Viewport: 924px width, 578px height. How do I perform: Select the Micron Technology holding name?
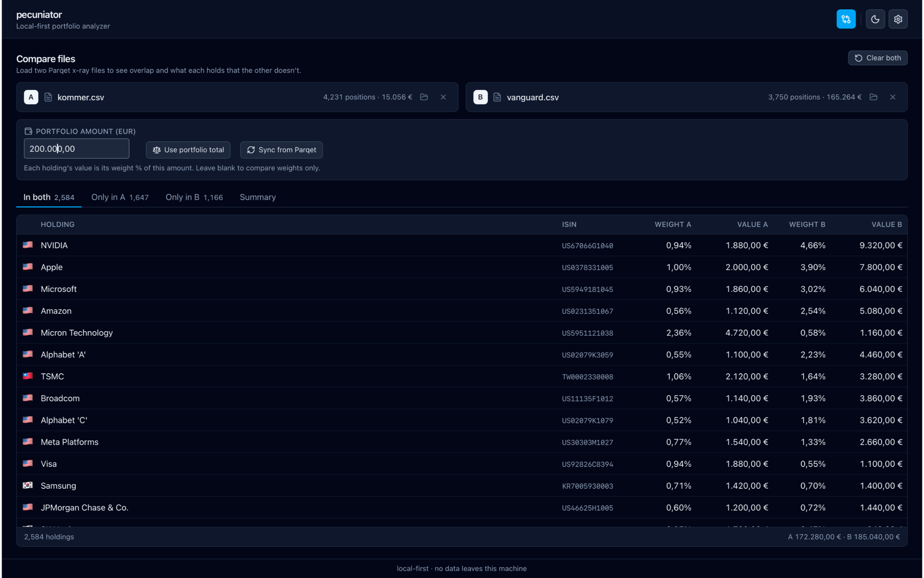coord(77,333)
